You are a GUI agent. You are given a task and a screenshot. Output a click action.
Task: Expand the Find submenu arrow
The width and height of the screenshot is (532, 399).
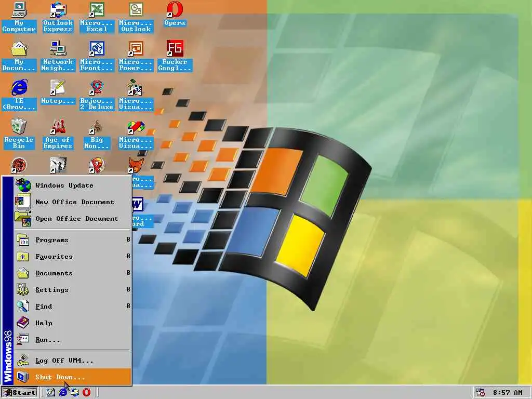tap(128, 306)
